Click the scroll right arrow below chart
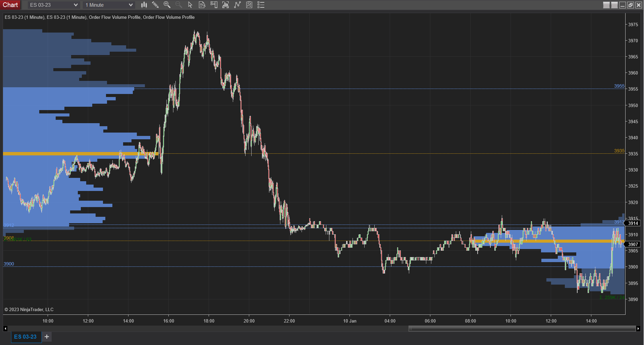The width and height of the screenshot is (644, 345). coord(638,329)
